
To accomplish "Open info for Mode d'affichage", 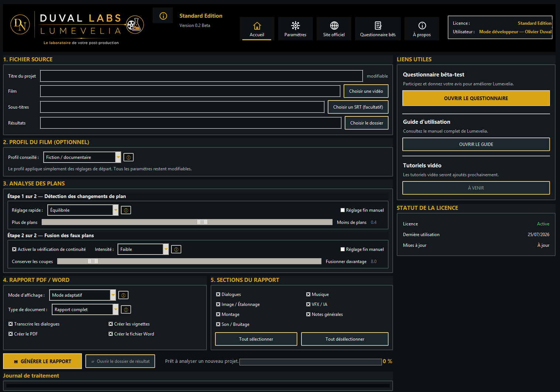I will click(123, 295).
